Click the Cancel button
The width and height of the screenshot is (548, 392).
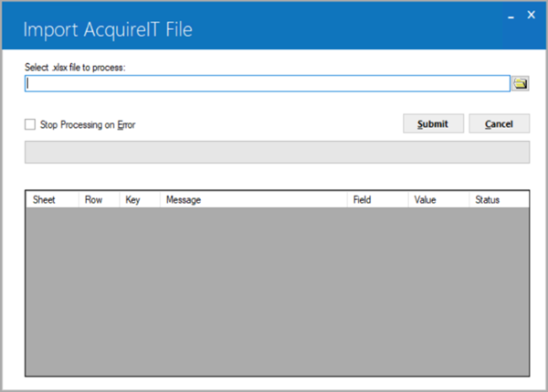tap(499, 123)
